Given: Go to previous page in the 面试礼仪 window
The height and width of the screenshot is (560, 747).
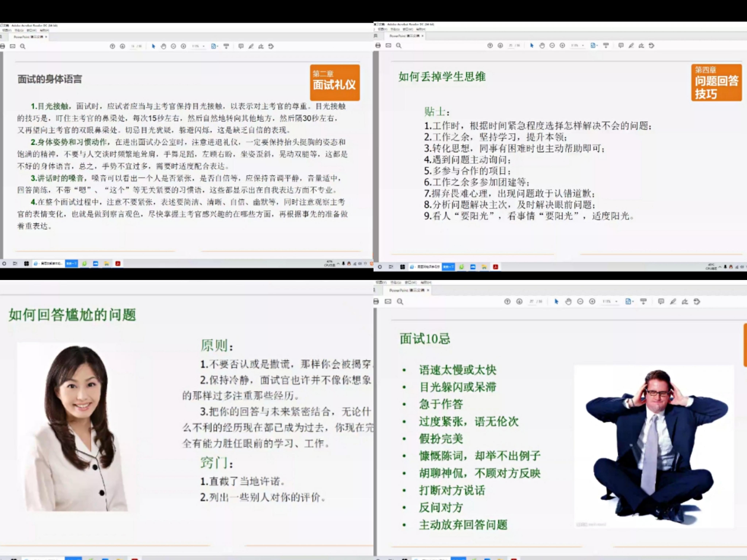Looking at the screenshot, I should pyautogui.click(x=113, y=46).
